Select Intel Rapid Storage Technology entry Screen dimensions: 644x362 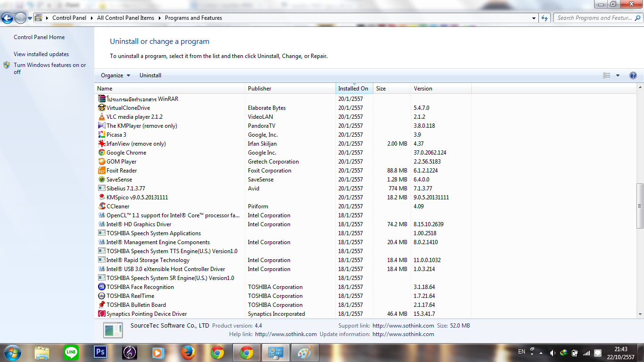coord(148,260)
